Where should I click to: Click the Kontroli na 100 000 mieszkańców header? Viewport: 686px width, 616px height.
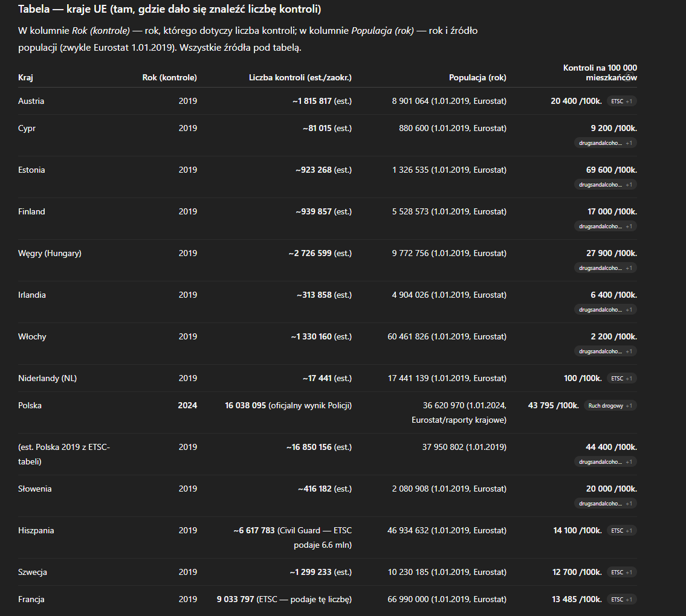[x=600, y=73]
